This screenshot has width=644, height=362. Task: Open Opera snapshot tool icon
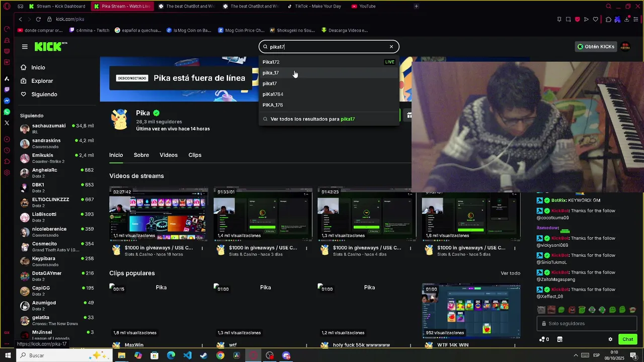[x=568, y=19]
